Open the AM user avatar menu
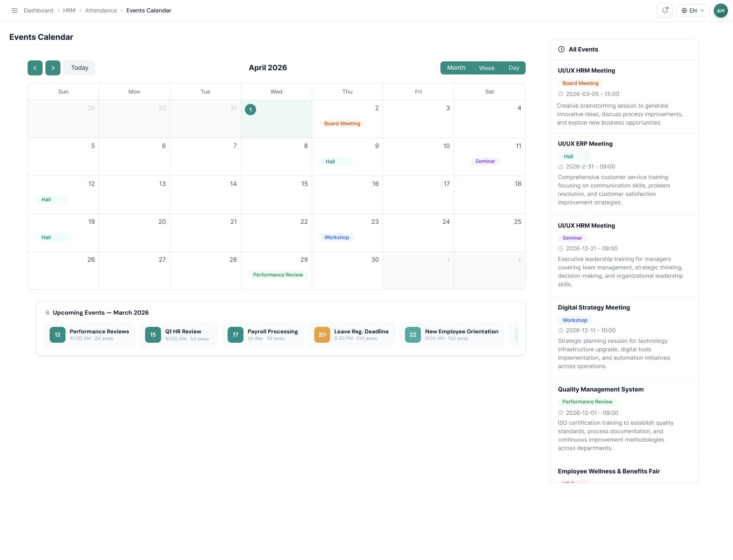The image size is (733, 560). (721, 11)
